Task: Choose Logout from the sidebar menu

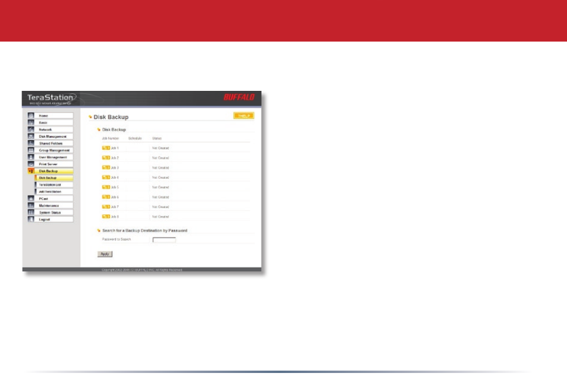Action: [54, 219]
